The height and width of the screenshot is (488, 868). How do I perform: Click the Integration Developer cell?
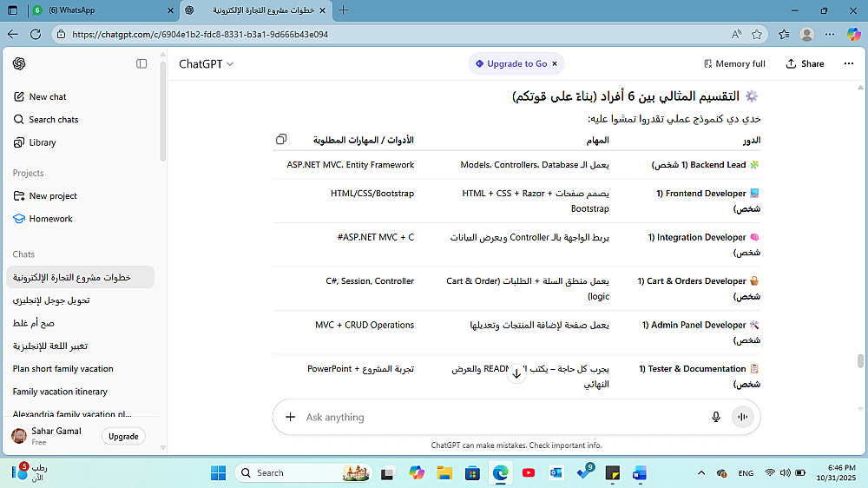[x=703, y=244]
